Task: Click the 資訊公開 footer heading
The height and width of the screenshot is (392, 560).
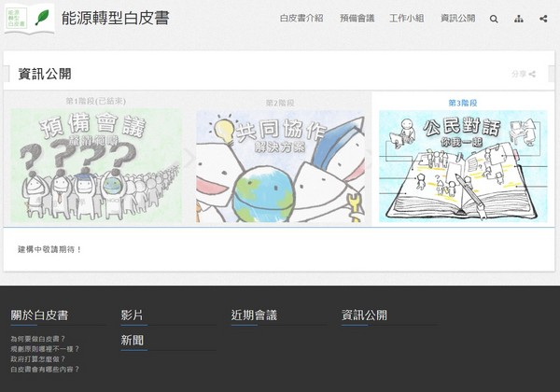Action: tap(364, 315)
